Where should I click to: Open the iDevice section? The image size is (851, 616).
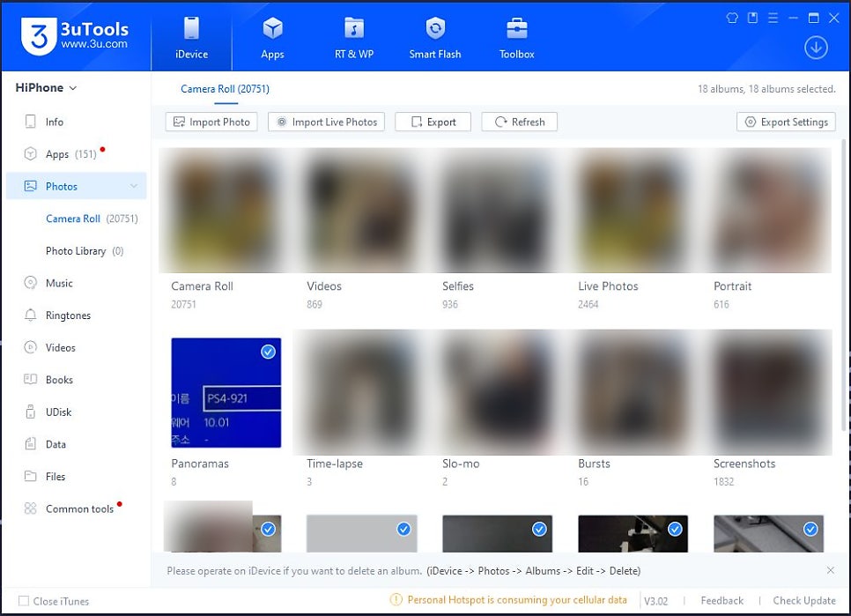click(191, 37)
